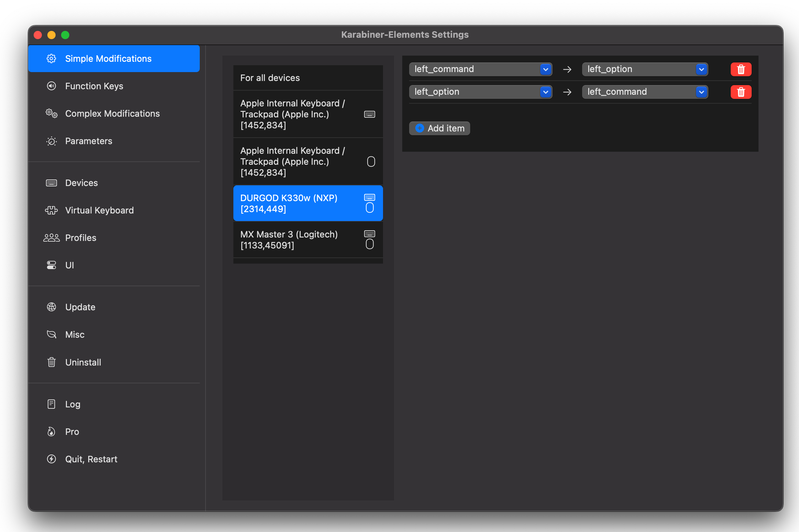799x532 pixels.
Task: Expand the left_command target key dropdown
Action: click(645, 92)
